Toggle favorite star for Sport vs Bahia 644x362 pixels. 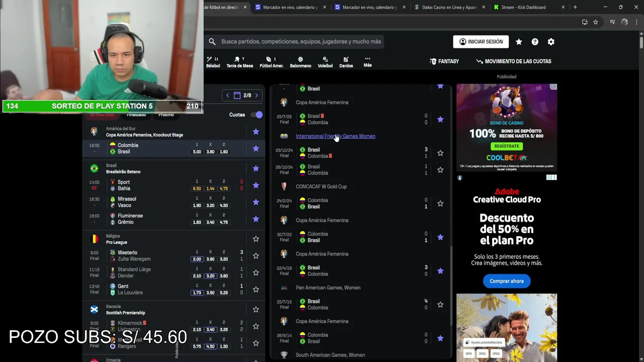(x=256, y=185)
